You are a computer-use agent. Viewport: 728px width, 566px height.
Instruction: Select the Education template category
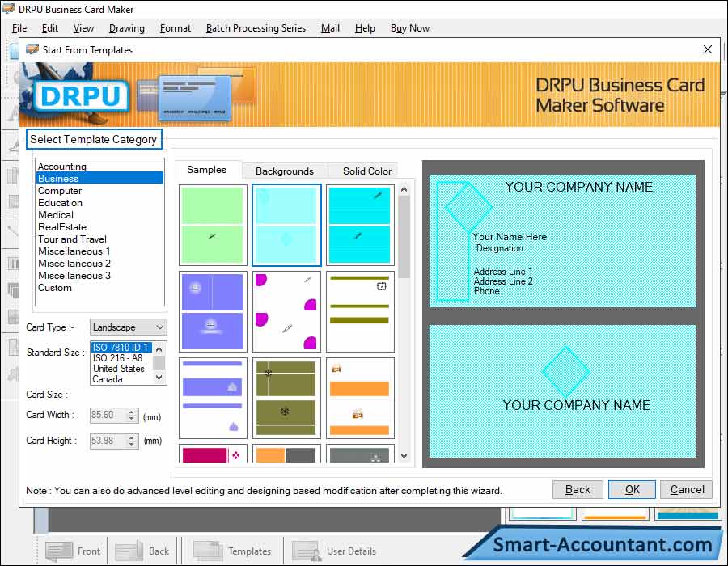99,203
